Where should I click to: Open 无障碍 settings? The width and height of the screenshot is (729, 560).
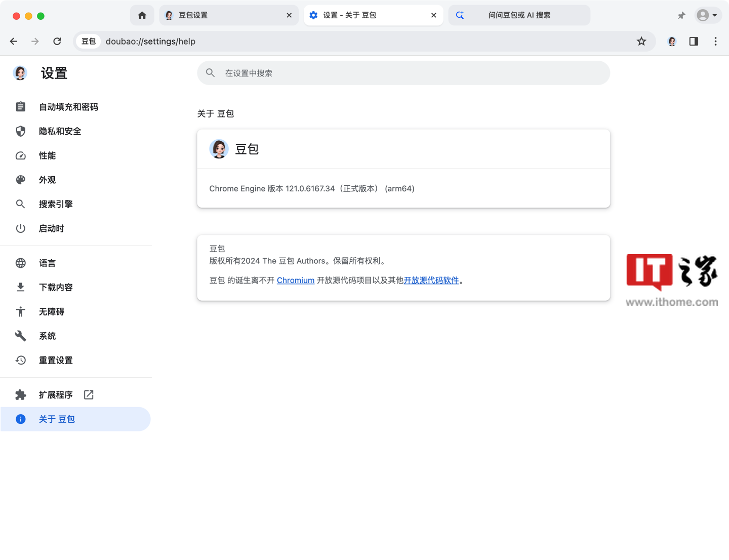(x=76, y=311)
